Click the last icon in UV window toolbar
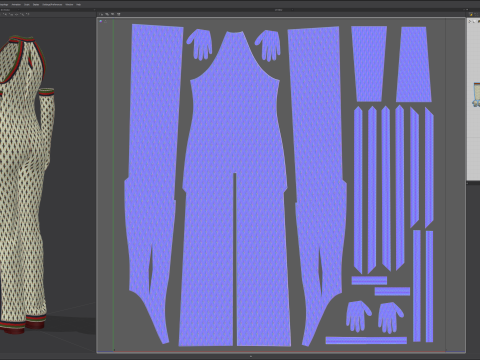 (x=118, y=14)
